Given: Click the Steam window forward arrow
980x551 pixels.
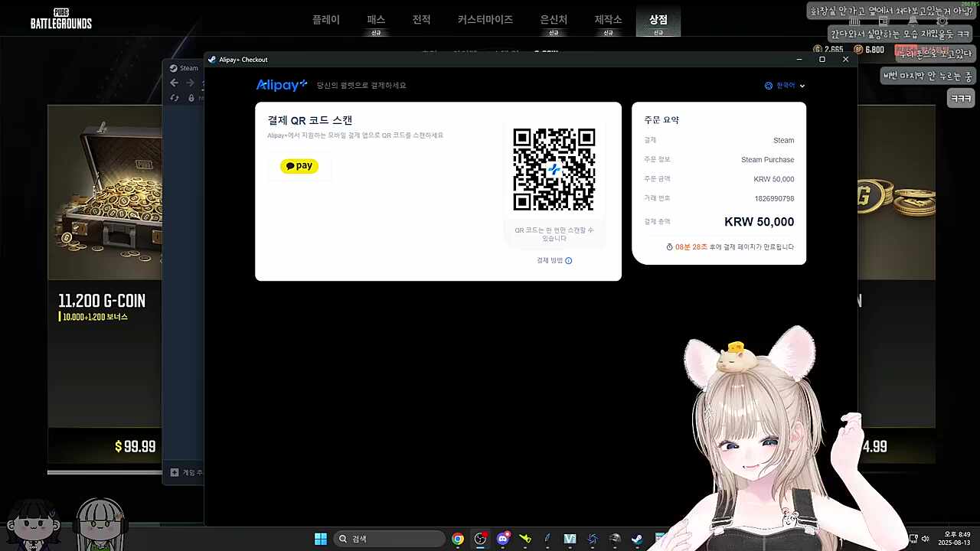Looking at the screenshot, I should tap(190, 83).
